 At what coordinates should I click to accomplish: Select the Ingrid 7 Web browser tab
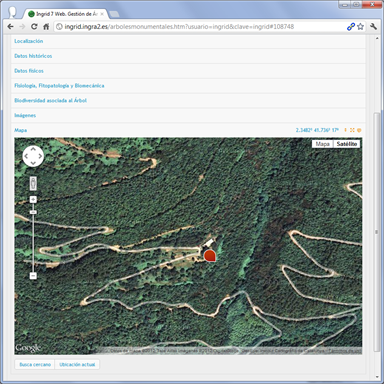click(66, 14)
